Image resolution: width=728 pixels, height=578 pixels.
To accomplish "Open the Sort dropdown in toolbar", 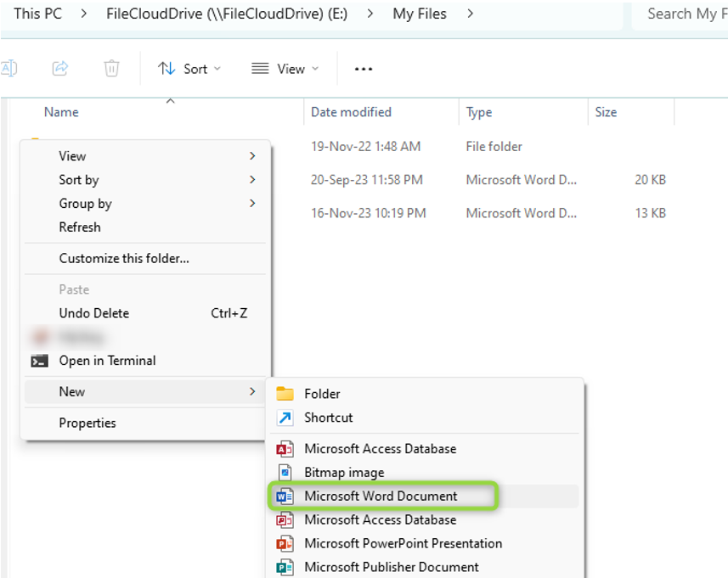I will [x=189, y=69].
